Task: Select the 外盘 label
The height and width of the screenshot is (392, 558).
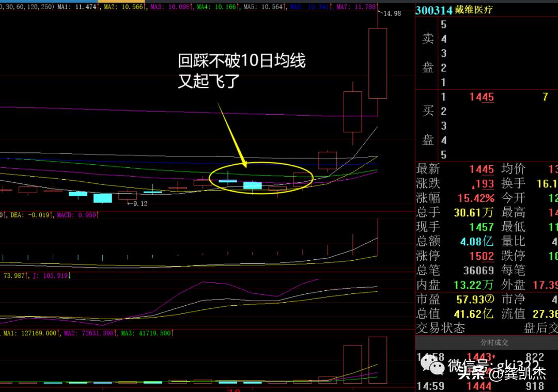Action: click(x=513, y=285)
